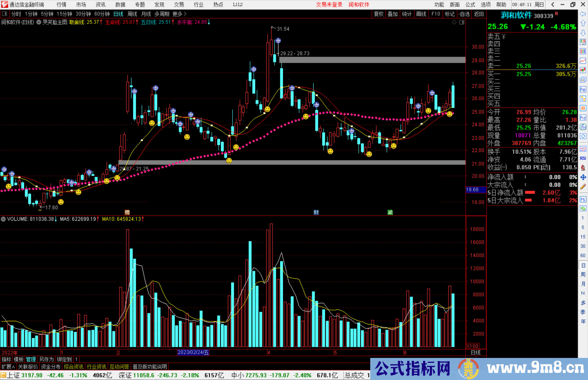The width and height of the screenshot is (588, 380).
Task: Click the 复权 button above chart
Action: point(379,14)
